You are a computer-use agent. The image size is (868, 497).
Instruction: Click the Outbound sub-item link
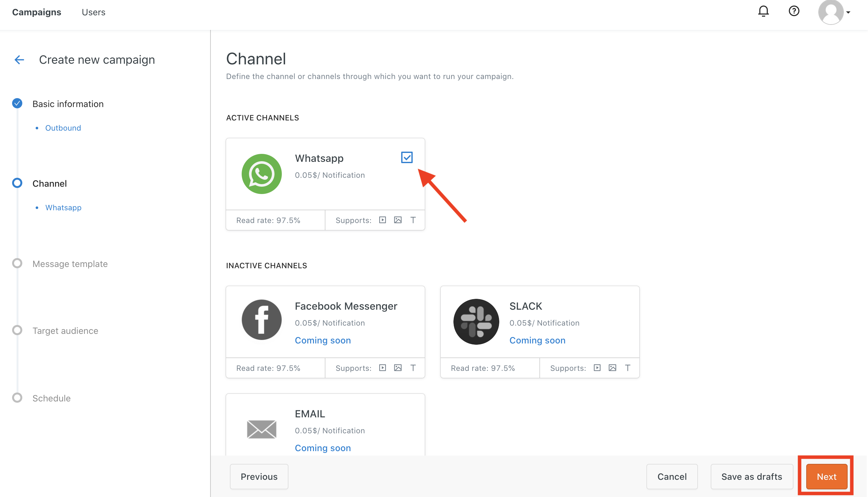point(63,128)
